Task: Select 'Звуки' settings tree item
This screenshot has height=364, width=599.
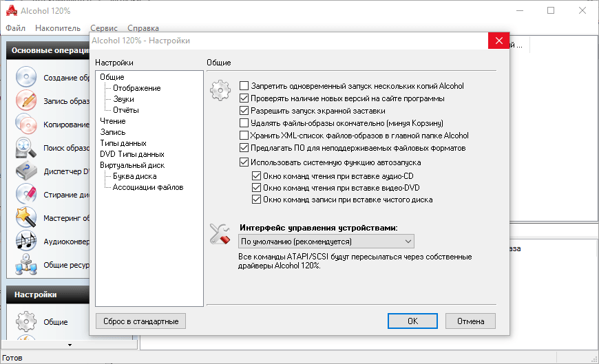Action: (x=123, y=99)
